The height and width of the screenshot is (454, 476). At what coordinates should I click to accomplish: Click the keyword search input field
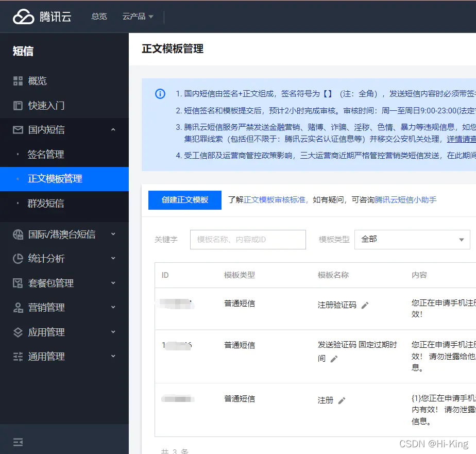pos(247,239)
